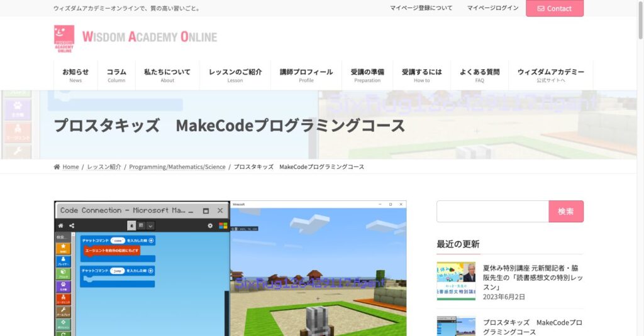Open 講師プロフィール Profile menu
This screenshot has width=644, height=336.
pyautogui.click(x=306, y=75)
